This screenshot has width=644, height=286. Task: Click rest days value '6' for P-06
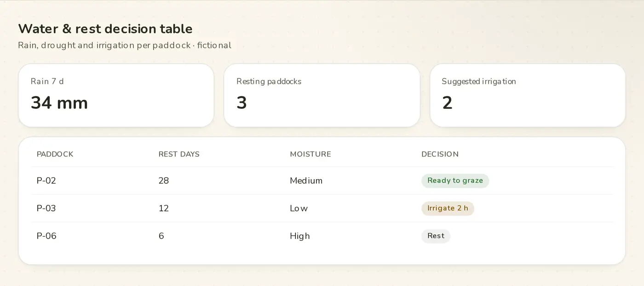click(161, 236)
